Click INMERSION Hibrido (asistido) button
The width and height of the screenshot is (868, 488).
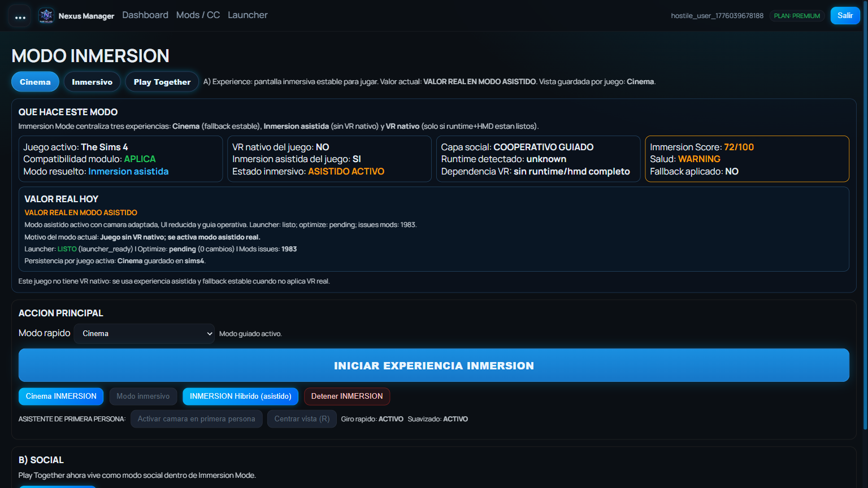click(241, 396)
